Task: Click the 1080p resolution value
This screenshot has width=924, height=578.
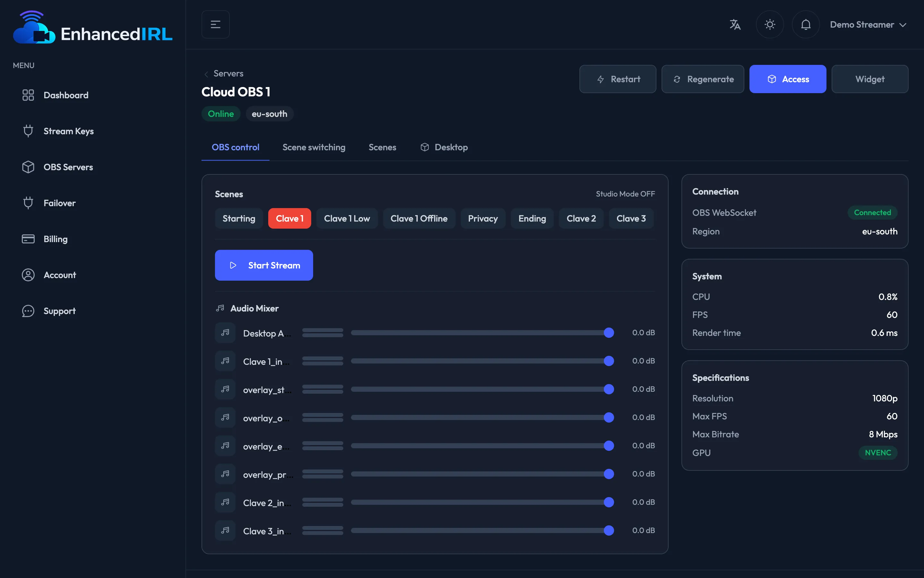Action: click(885, 398)
